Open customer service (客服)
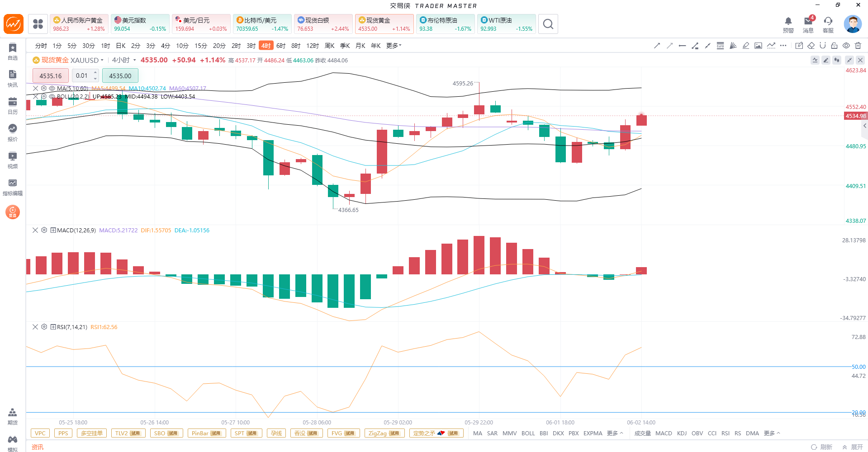Screen dimensions: 868x452 point(828,25)
